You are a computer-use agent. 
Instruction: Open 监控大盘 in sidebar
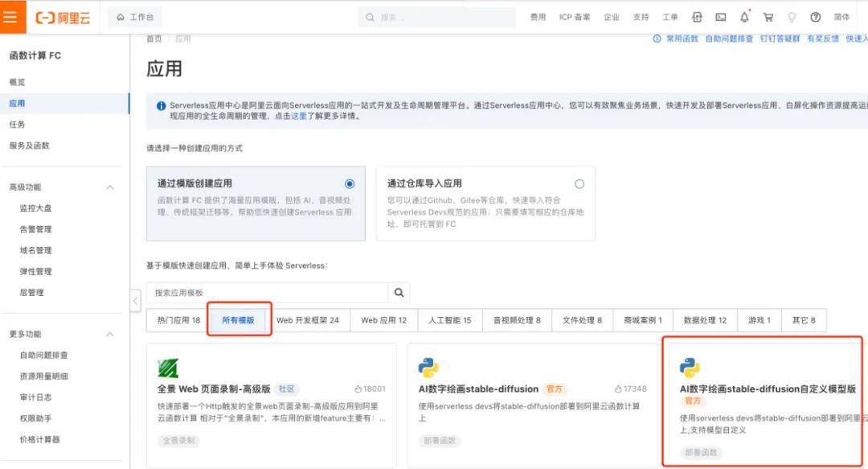click(x=35, y=208)
